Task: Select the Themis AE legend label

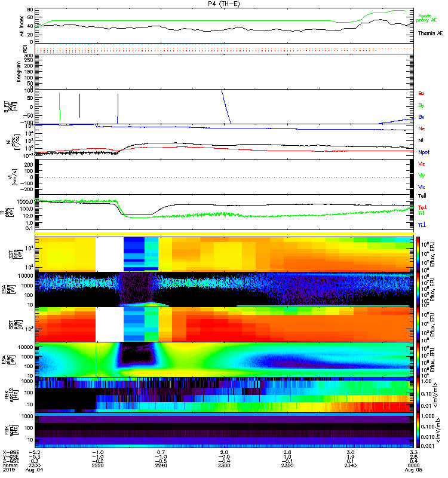Action: (430, 33)
